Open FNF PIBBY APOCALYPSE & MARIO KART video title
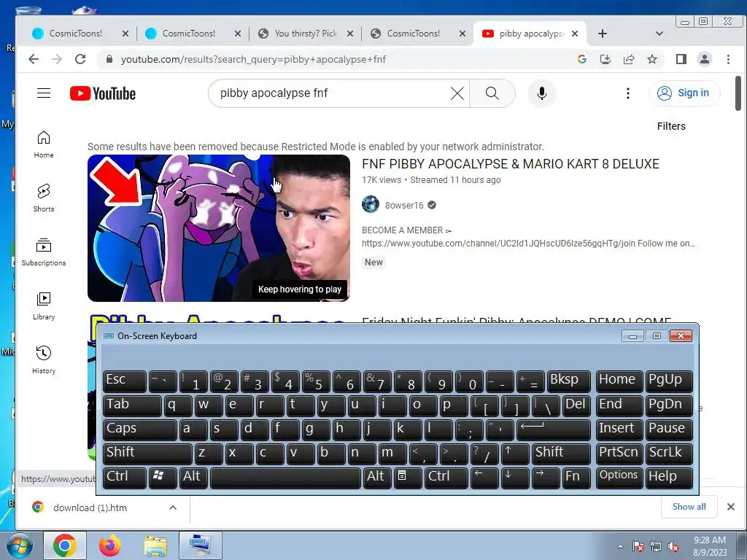This screenshot has width=747, height=560. (x=510, y=164)
